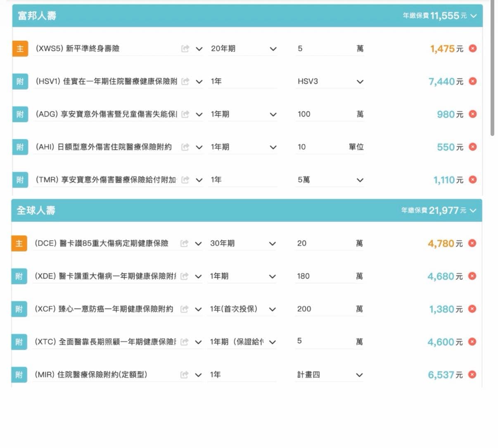The height and width of the screenshot is (448, 498).
Task: Delete the XCF 臻心一意防癌 row
Action: coord(472,309)
